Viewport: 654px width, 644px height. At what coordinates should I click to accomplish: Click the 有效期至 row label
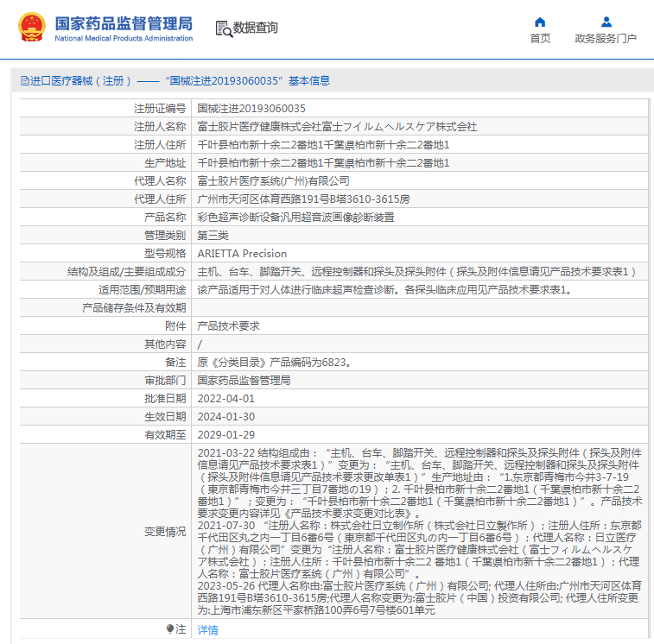[165, 435]
